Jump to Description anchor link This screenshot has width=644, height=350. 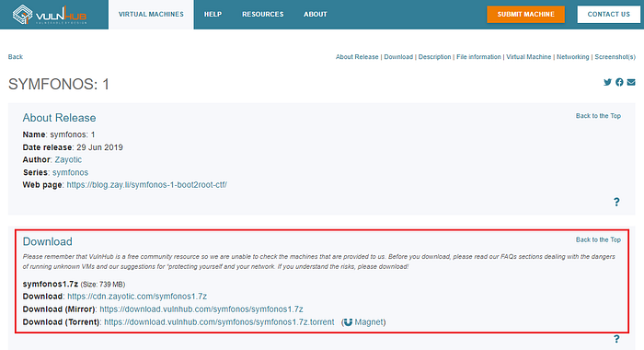tap(434, 57)
